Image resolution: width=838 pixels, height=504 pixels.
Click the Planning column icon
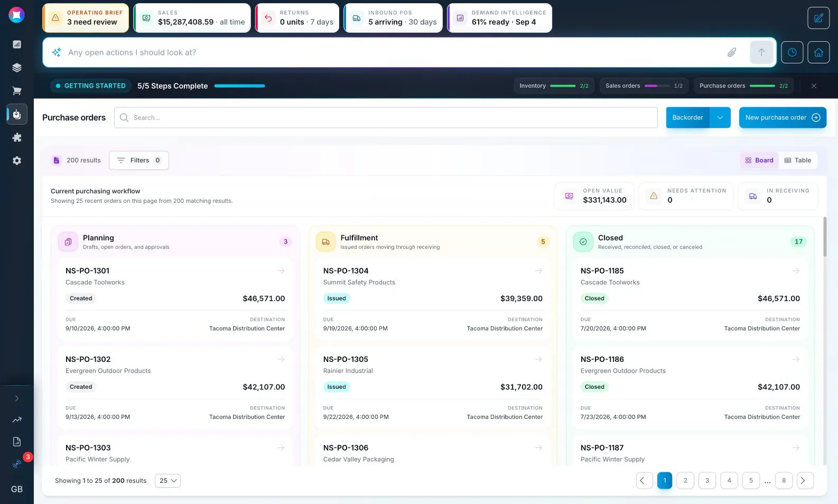[x=68, y=242]
